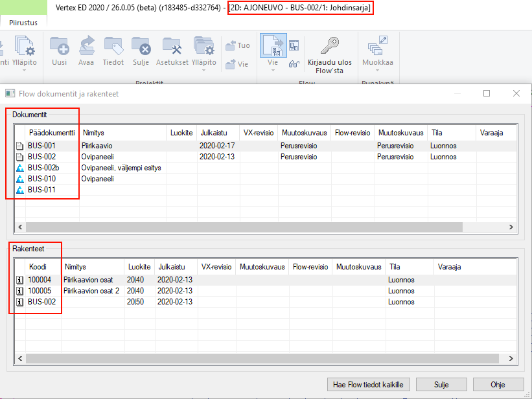The image size is (532, 399).
Task: Click the Dokumentit horizontal scrollbar
Action: point(243,227)
